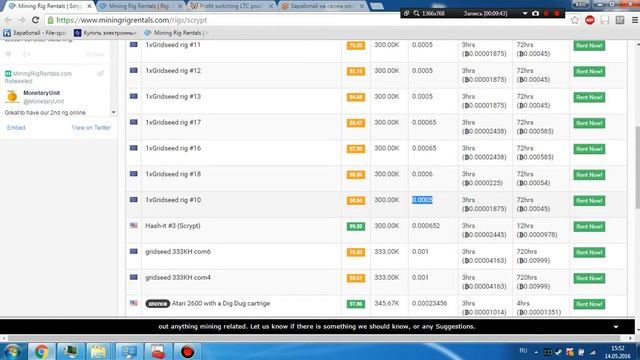Click the highlighted 0.0005 price for rig #10
Viewport: 640px width, 360px height.
[x=422, y=200]
